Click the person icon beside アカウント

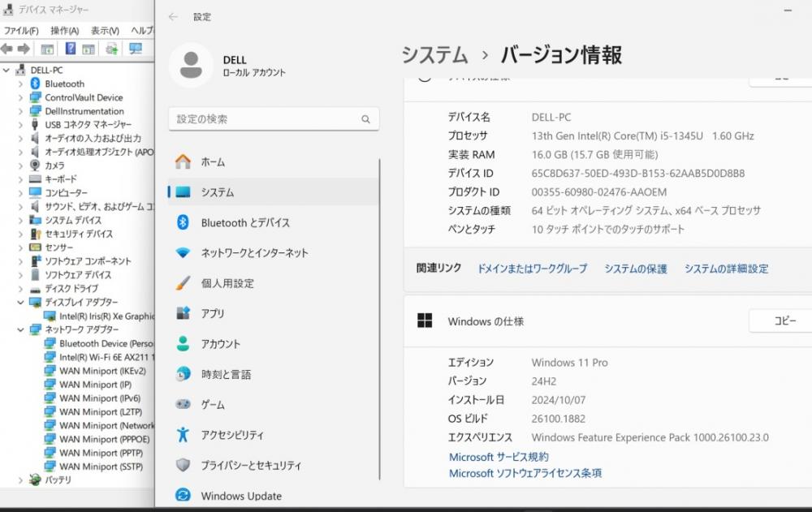click(x=183, y=343)
